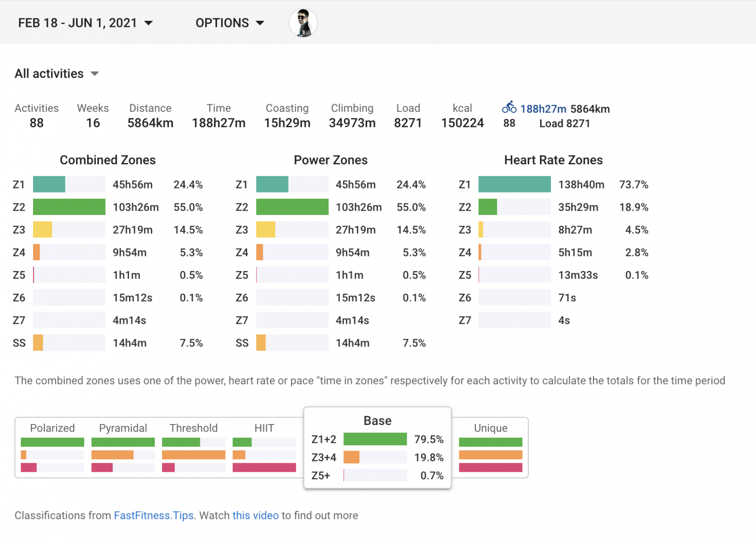Click the Base Z1+2 green bar
This screenshot has height=544, width=756.
pos(375,439)
